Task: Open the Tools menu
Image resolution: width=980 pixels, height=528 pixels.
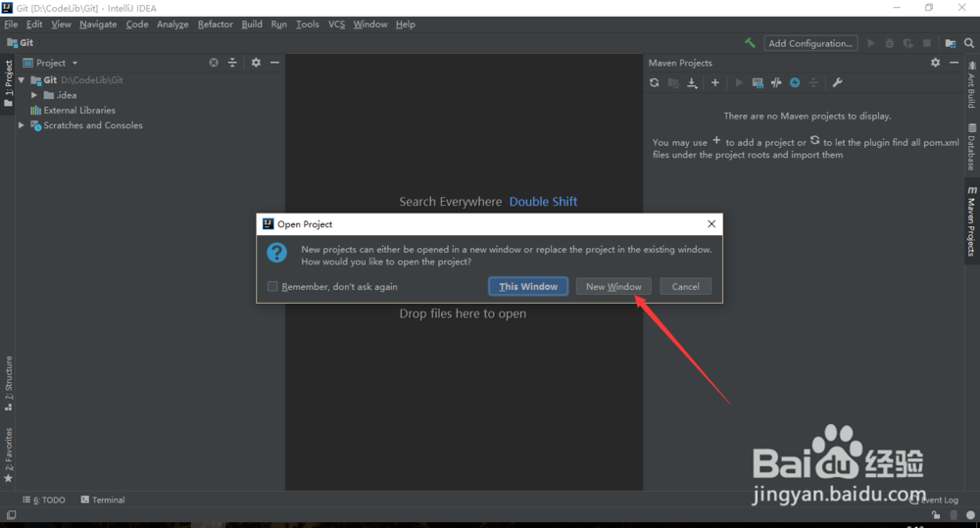Action: 307,24
